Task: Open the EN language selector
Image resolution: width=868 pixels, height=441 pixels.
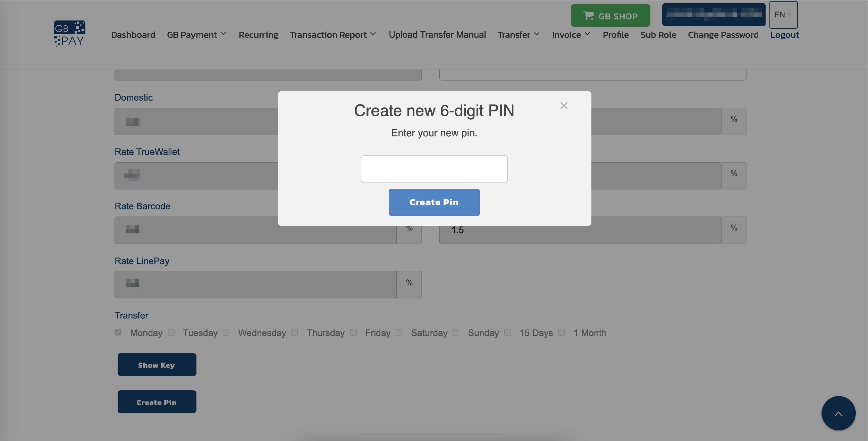Action: [x=783, y=15]
